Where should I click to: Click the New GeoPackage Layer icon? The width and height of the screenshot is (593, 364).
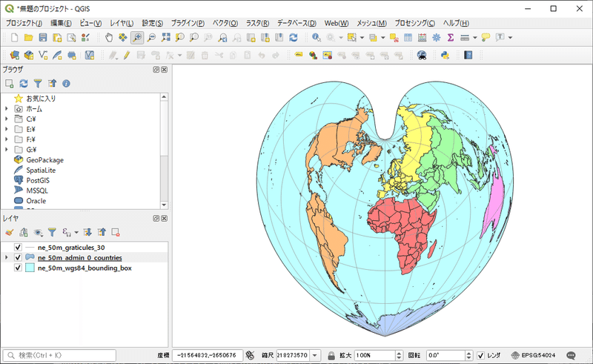pyautogui.click(x=29, y=56)
